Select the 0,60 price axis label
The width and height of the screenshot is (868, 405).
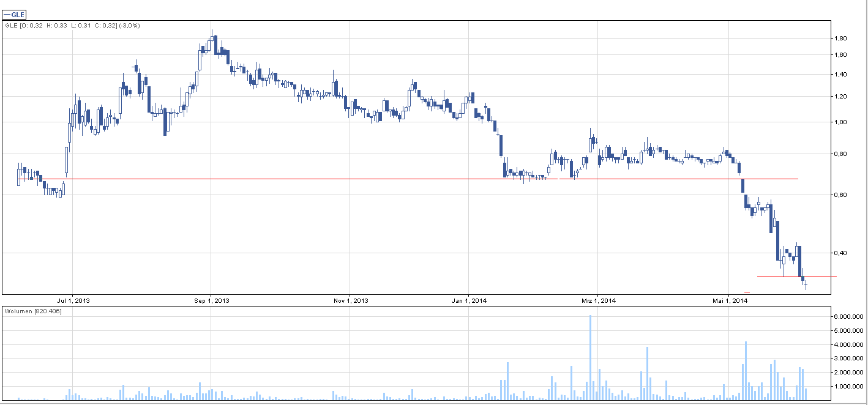click(840, 195)
